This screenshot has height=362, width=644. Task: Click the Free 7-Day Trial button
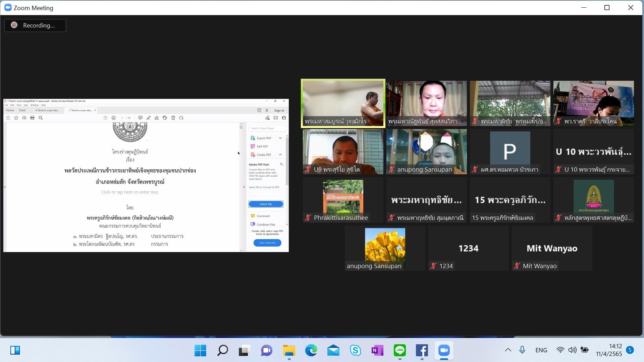267,243
